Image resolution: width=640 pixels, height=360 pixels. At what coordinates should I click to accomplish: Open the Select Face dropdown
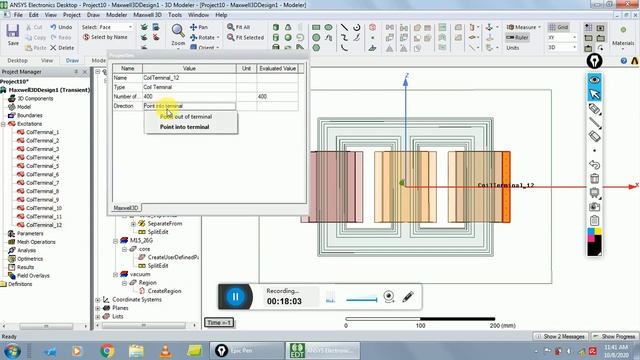coord(107,27)
